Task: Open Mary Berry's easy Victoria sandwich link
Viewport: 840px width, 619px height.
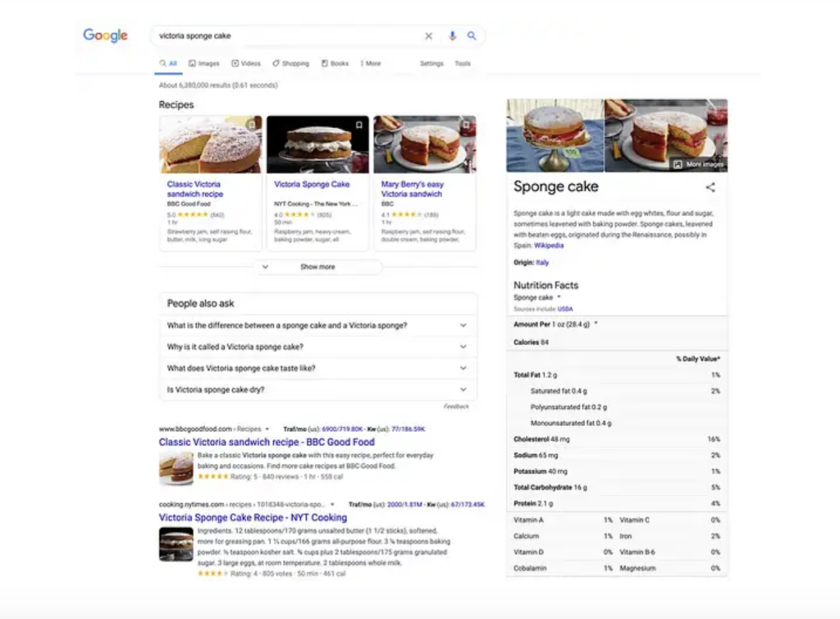Action: point(413,189)
